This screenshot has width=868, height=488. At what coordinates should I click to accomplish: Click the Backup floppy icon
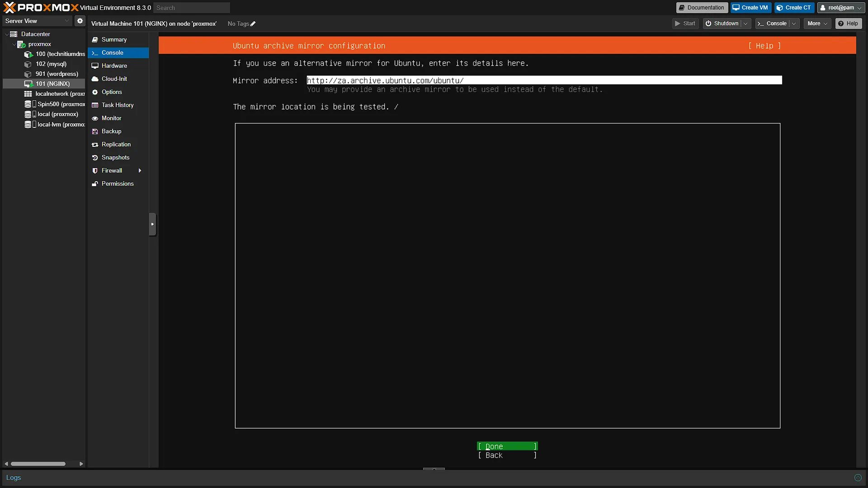95,131
